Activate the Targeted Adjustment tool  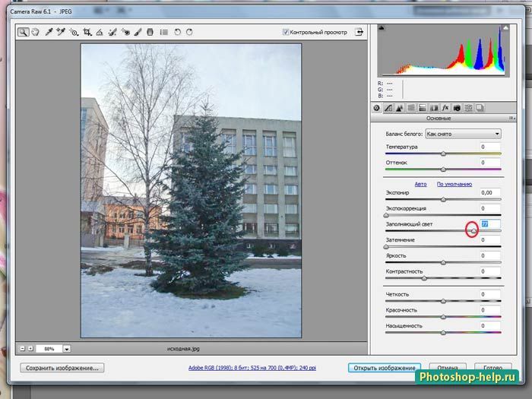tap(74, 32)
